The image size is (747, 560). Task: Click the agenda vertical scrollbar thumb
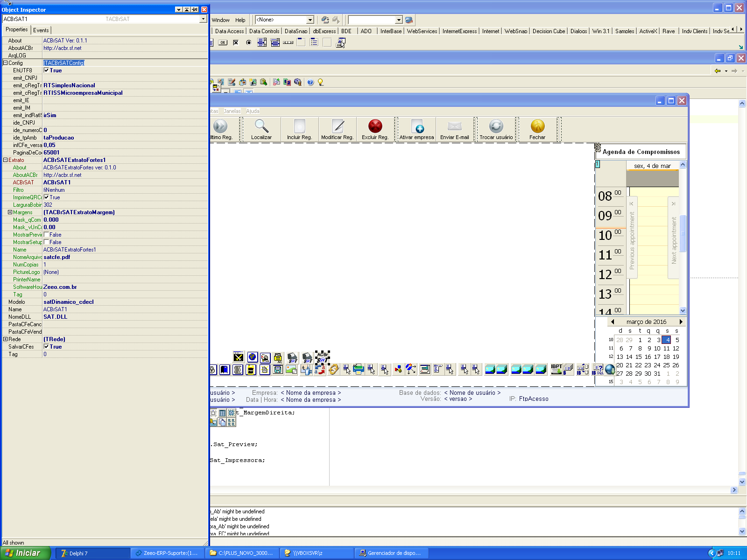pos(683,233)
